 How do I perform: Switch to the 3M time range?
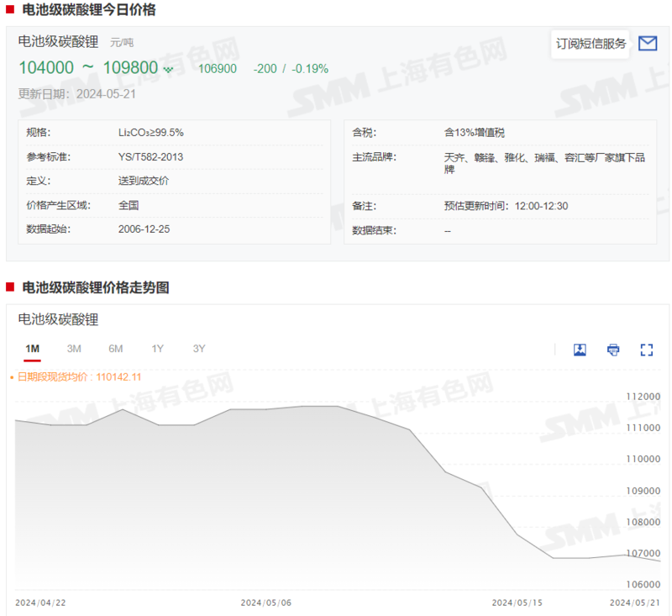tap(74, 349)
